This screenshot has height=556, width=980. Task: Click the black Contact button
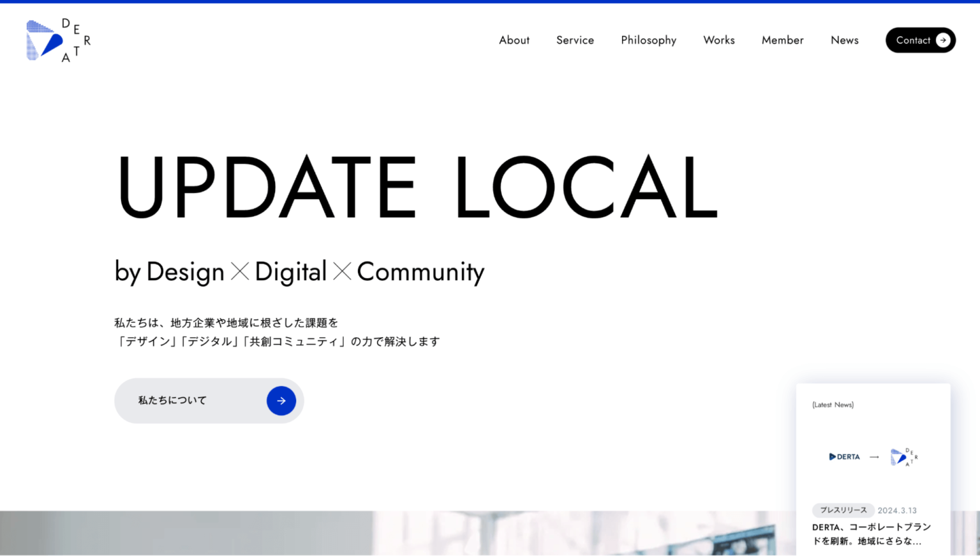coord(913,40)
